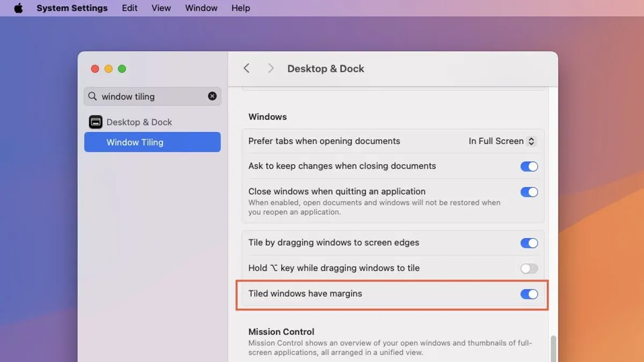Go back with the left chevron
Screen dimensions: 644x362
click(247, 68)
